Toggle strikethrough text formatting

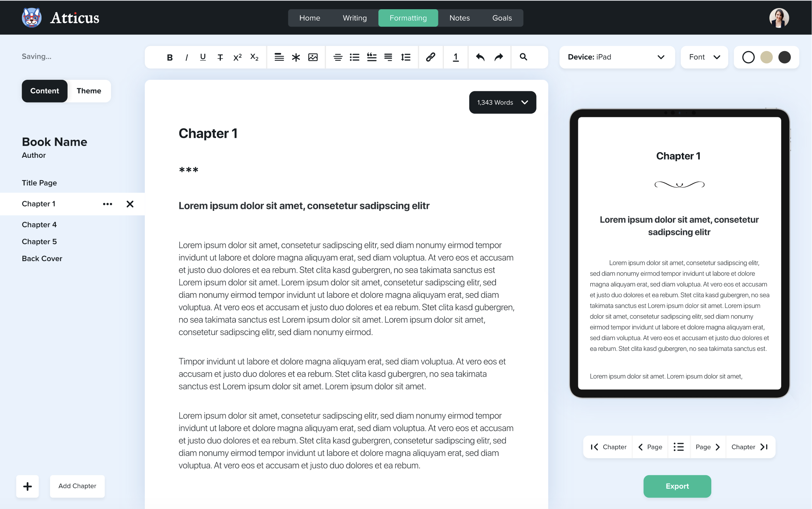(x=220, y=57)
